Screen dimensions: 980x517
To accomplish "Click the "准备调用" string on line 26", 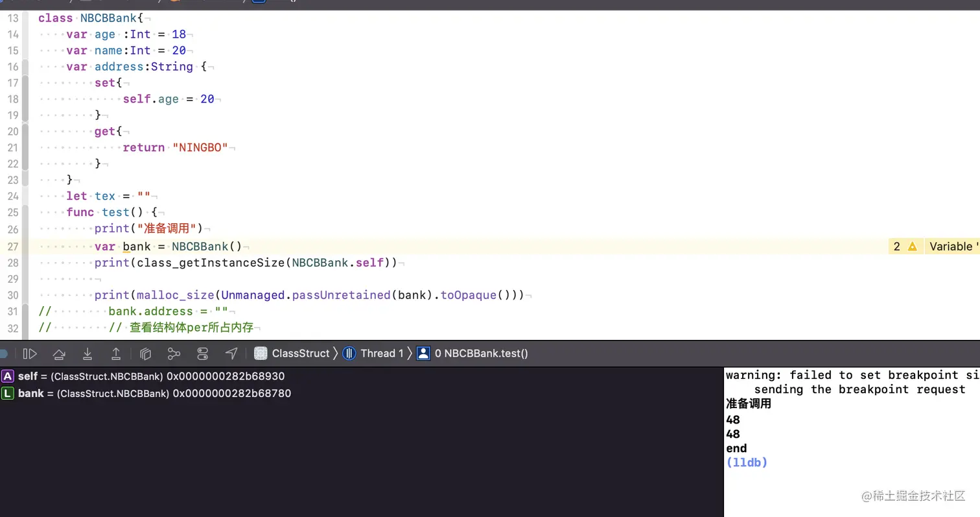I will pos(168,229).
